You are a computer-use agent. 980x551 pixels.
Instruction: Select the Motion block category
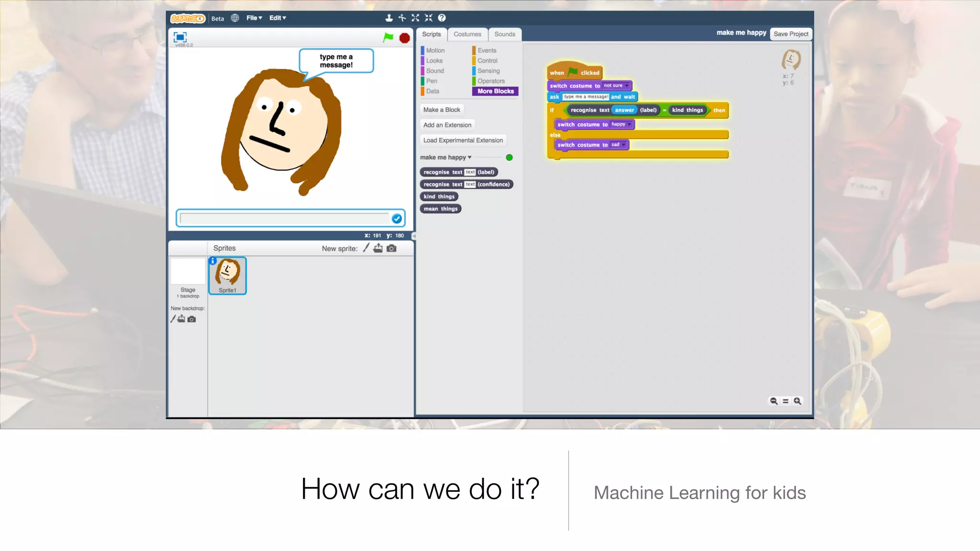(x=435, y=50)
